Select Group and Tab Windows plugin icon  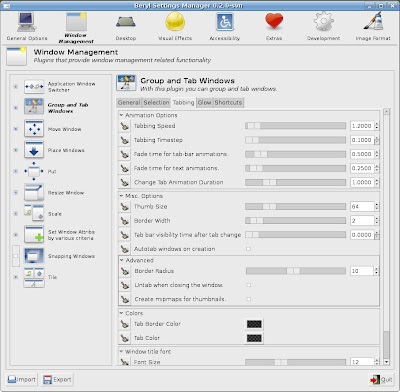pos(34,106)
